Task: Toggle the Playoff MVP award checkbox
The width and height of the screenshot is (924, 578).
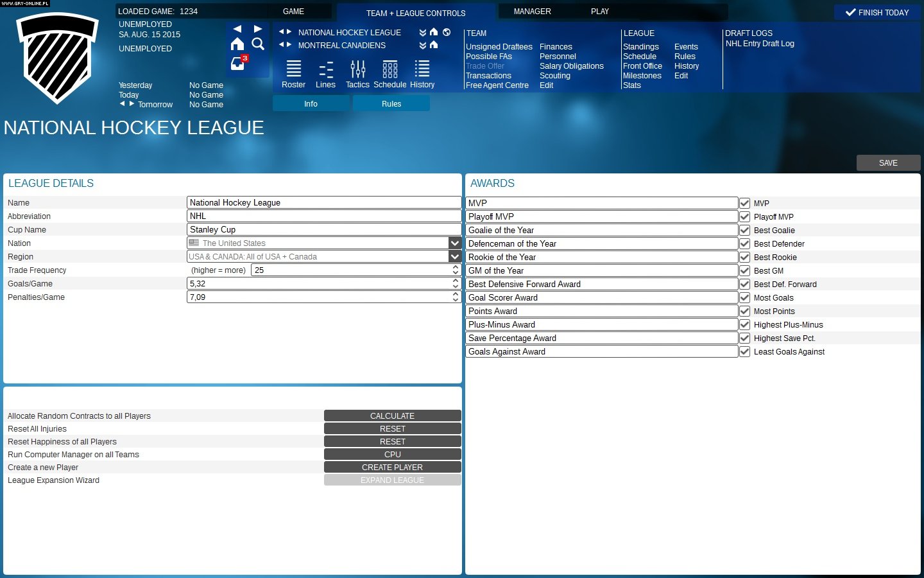Action: coord(744,216)
